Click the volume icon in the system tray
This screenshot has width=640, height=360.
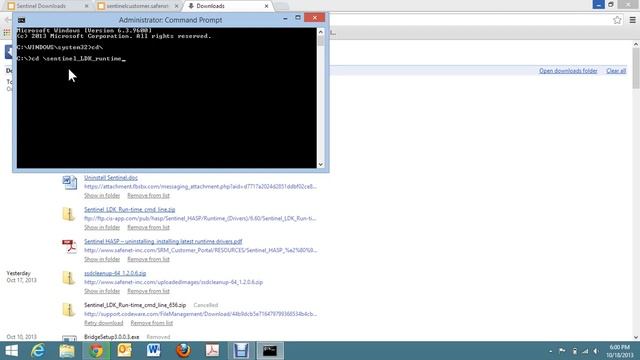pyautogui.click(x=596, y=351)
